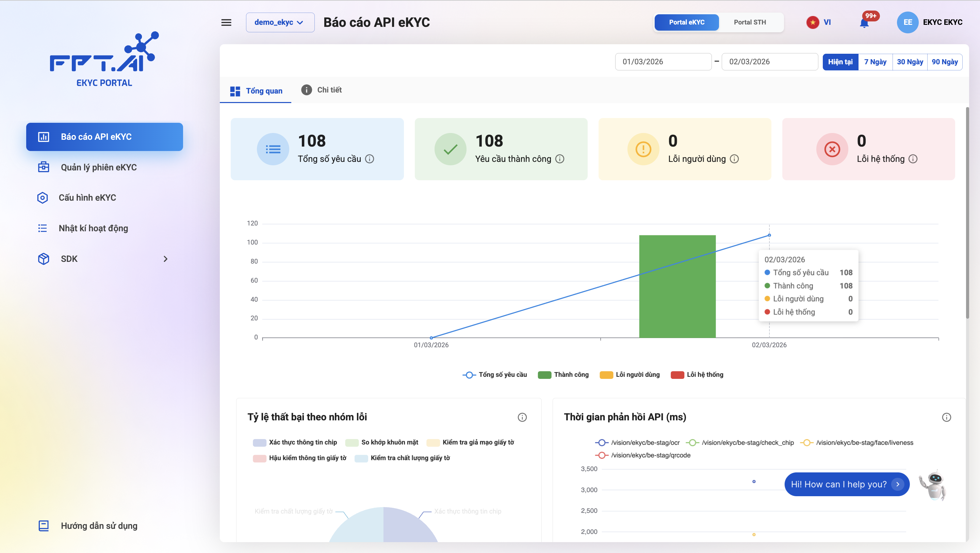Screen dimensions: 980x553
Task: Open the demo_ekyc project dropdown
Action: pos(280,22)
